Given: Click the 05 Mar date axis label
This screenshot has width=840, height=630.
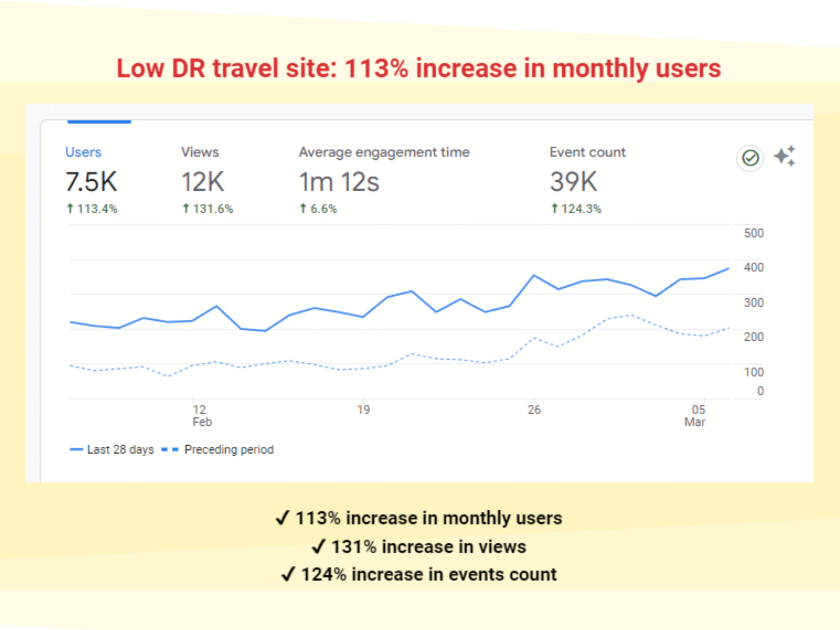Looking at the screenshot, I should 695,416.
